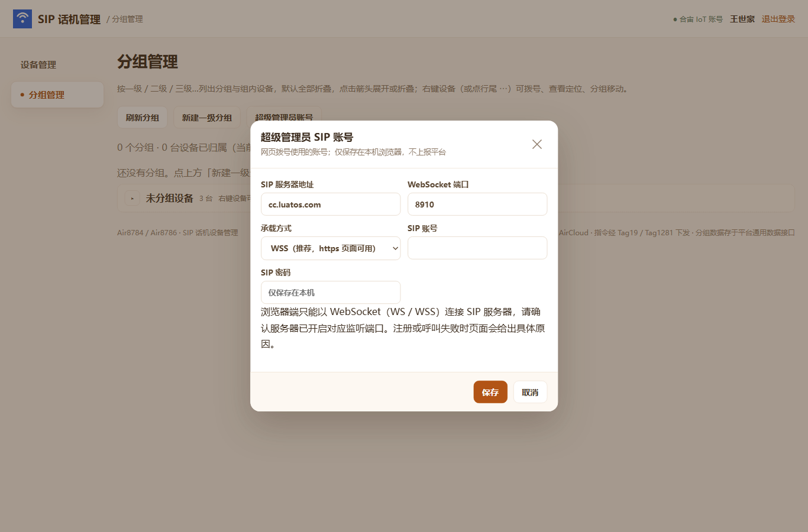Focus the SIP 服务器地址 field
Screen dimensions: 808x532
tap(331, 205)
